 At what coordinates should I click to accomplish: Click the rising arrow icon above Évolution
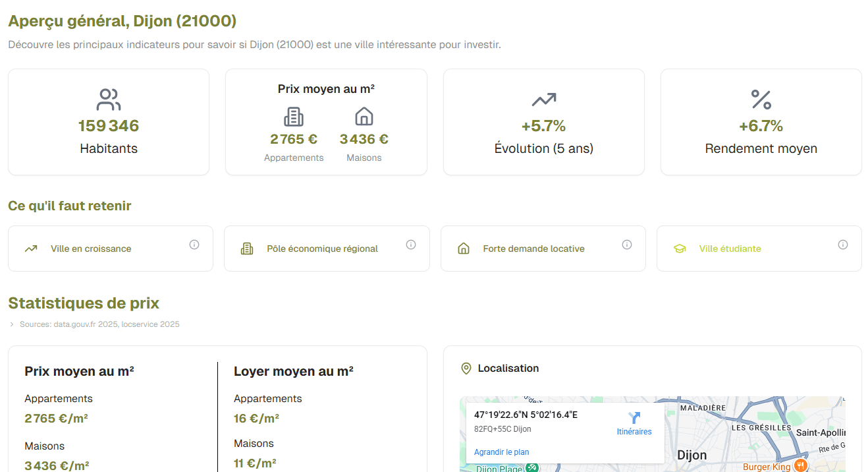point(543,99)
